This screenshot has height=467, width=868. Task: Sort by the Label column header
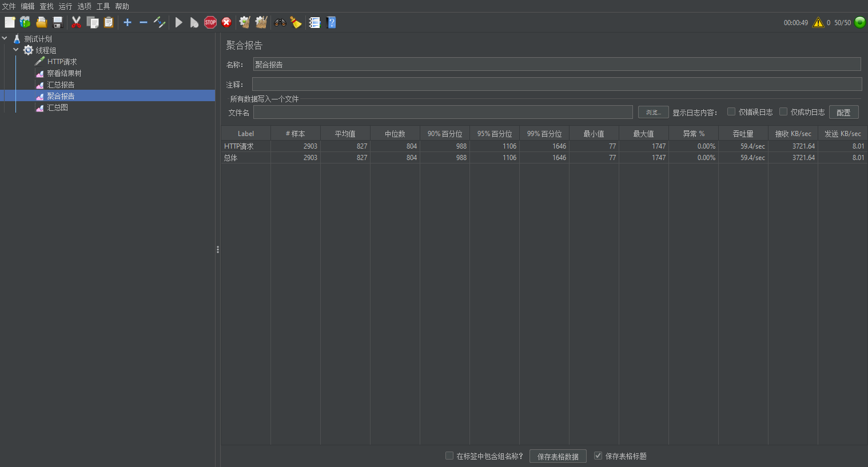246,133
